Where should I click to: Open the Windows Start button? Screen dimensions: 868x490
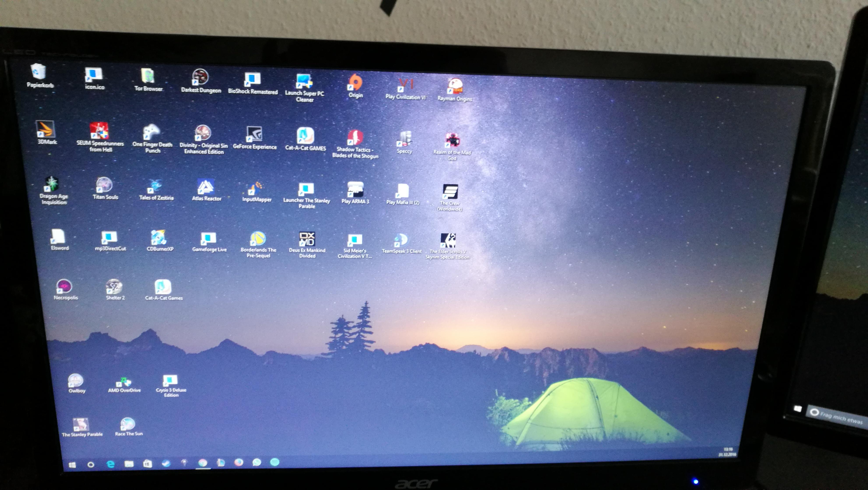coord(72,465)
